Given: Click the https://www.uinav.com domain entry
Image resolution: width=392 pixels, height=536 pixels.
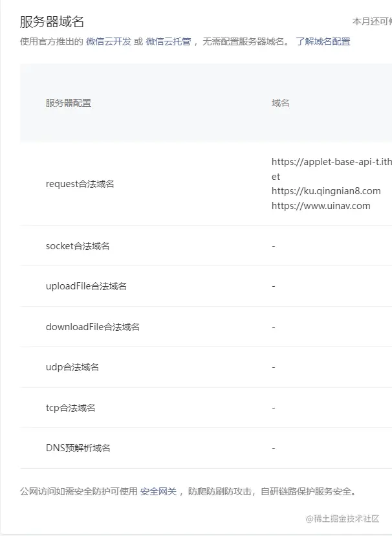Looking at the screenshot, I should [x=321, y=206].
